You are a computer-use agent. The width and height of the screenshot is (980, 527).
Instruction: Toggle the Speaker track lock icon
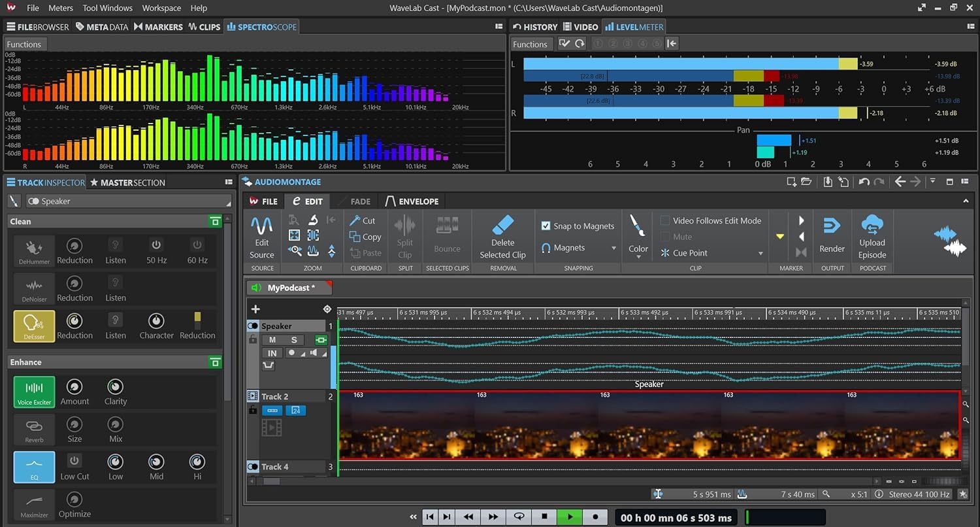click(252, 340)
